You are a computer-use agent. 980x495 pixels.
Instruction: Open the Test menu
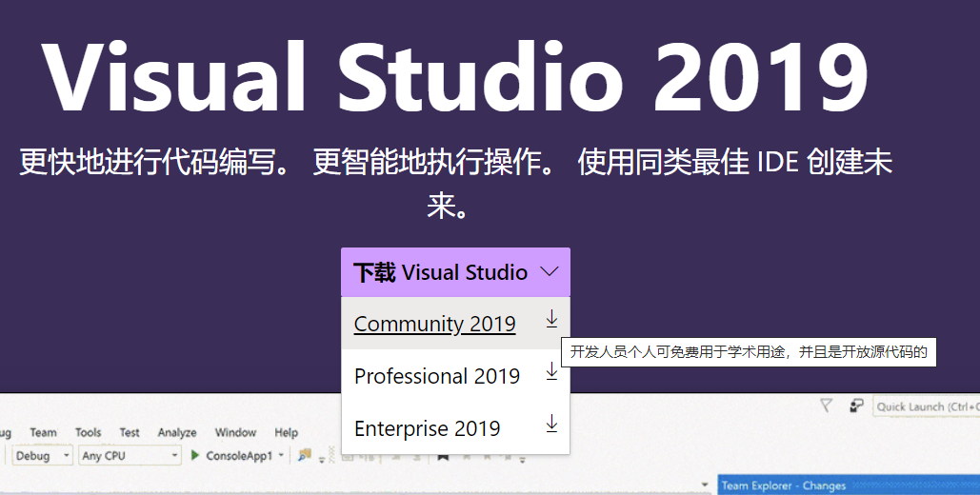[x=130, y=432]
